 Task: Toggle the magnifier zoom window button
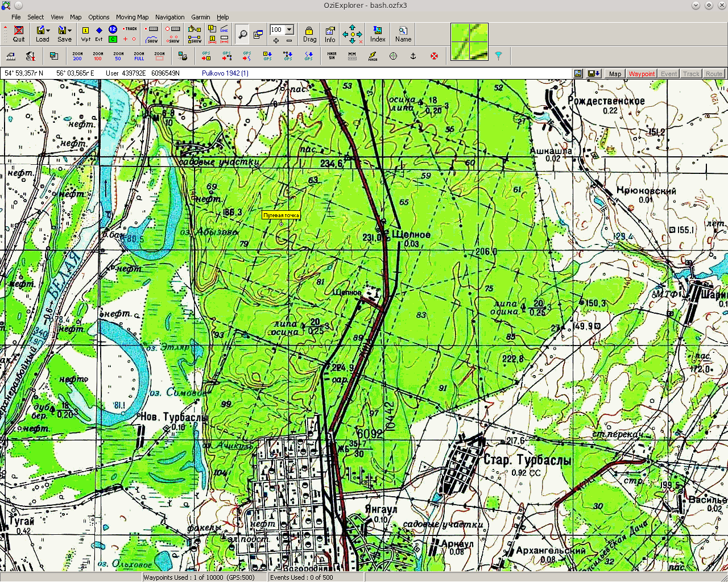242,34
